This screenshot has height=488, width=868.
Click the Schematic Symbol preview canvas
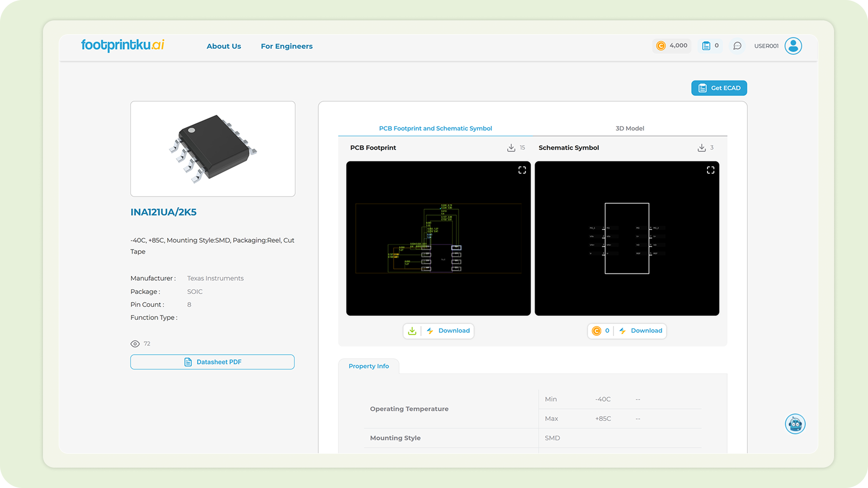click(x=627, y=238)
